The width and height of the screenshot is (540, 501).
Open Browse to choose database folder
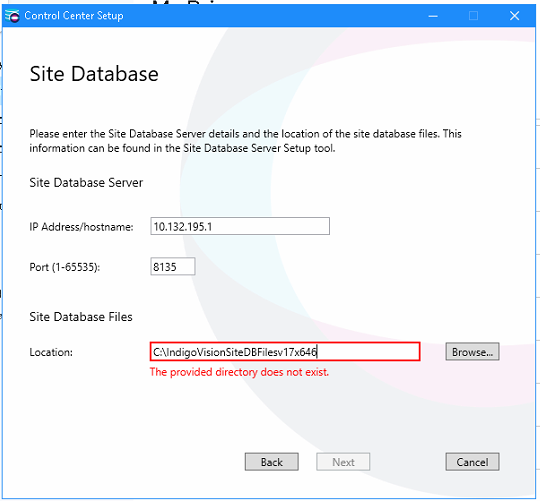tap(472, 352)
